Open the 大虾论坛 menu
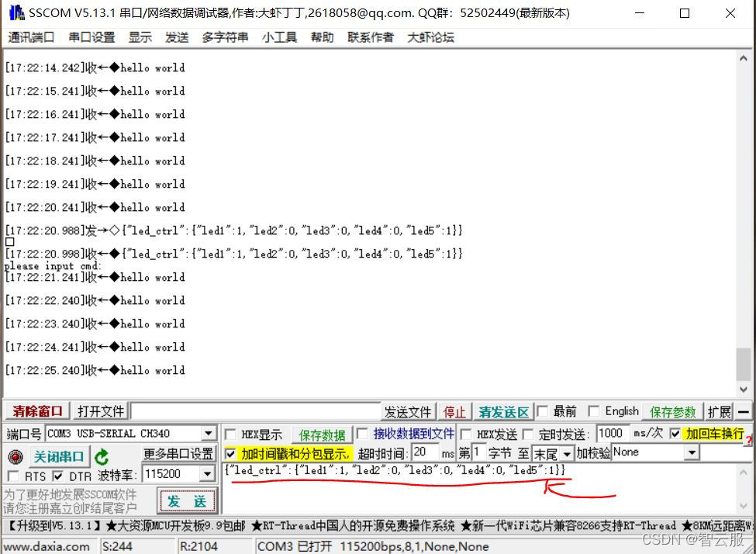 pos(431,37)
